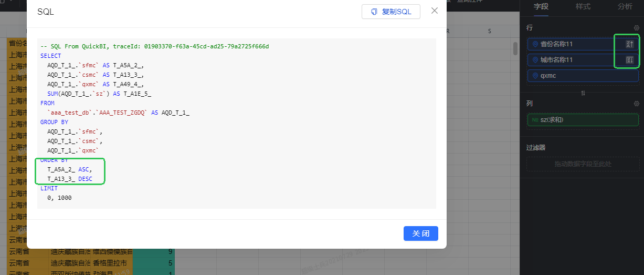Switch to the 样式 tab
The width and height of the screenshot is (644, 275).
pos(583,7)
